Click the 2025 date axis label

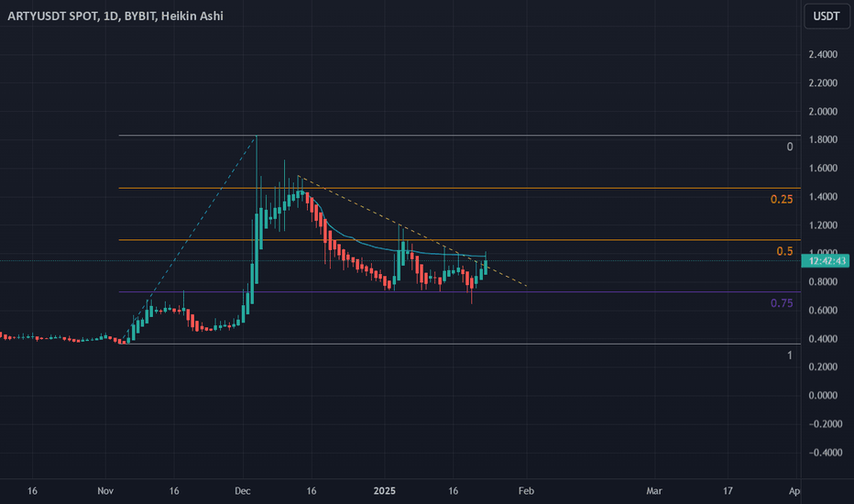[385, 491]
